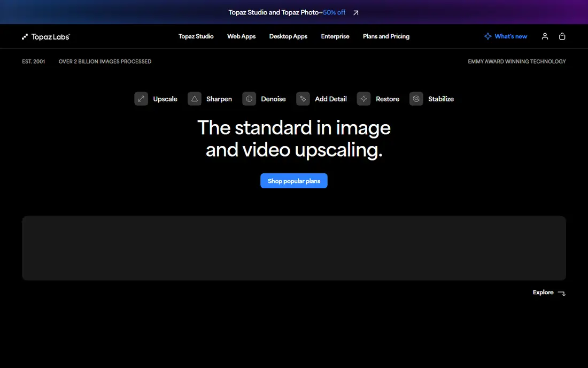Go to Plans and Pricing
This screenshot has width=588, height=368.
coord(386,36)
